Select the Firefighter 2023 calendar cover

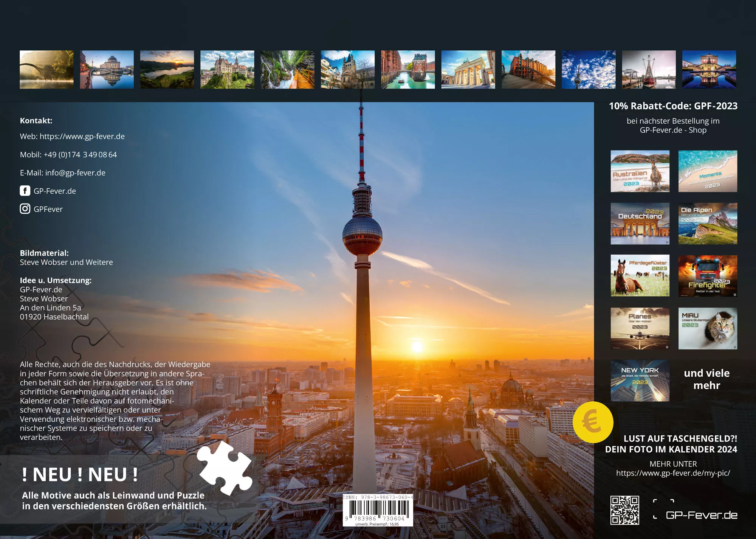coord(708,276)
